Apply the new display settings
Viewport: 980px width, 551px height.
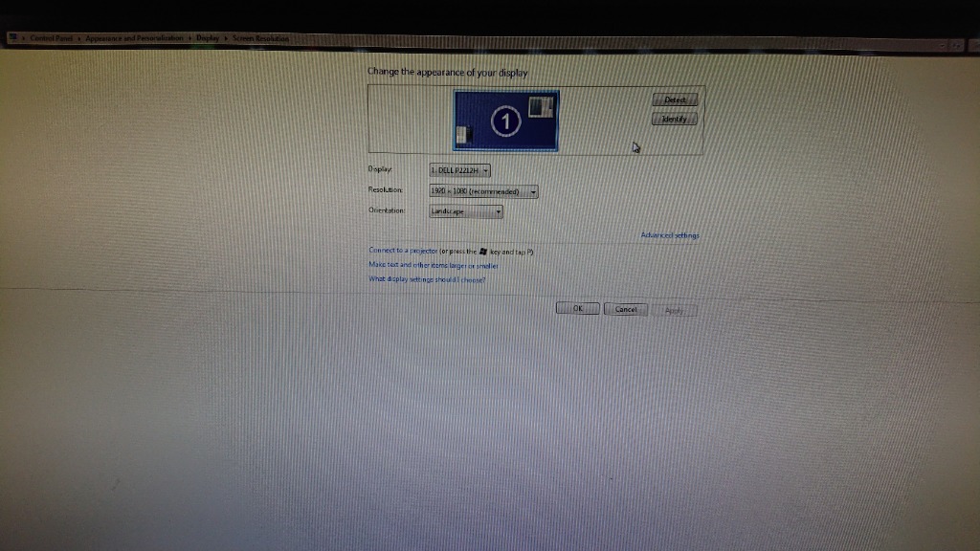click(x=675, y=309)
